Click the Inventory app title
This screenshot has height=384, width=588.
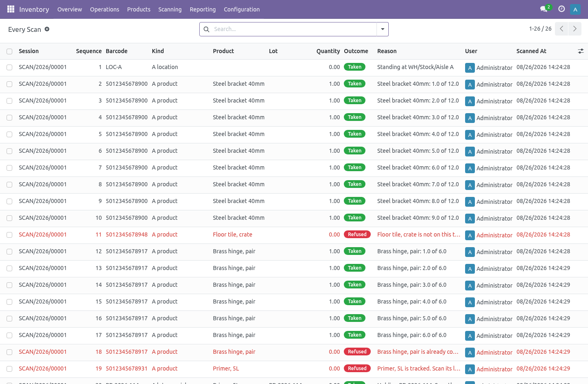[34, 9]
